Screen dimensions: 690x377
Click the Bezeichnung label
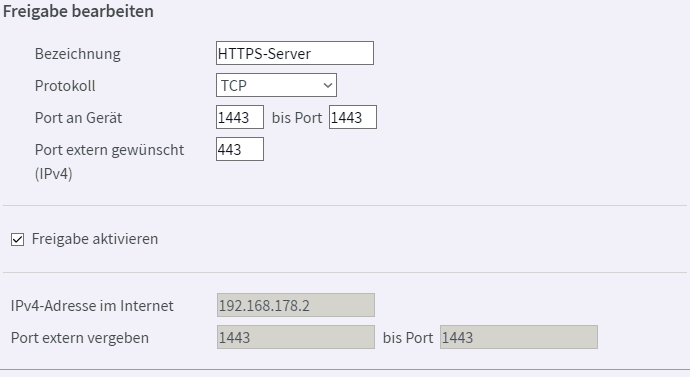(x=77, y=54)
